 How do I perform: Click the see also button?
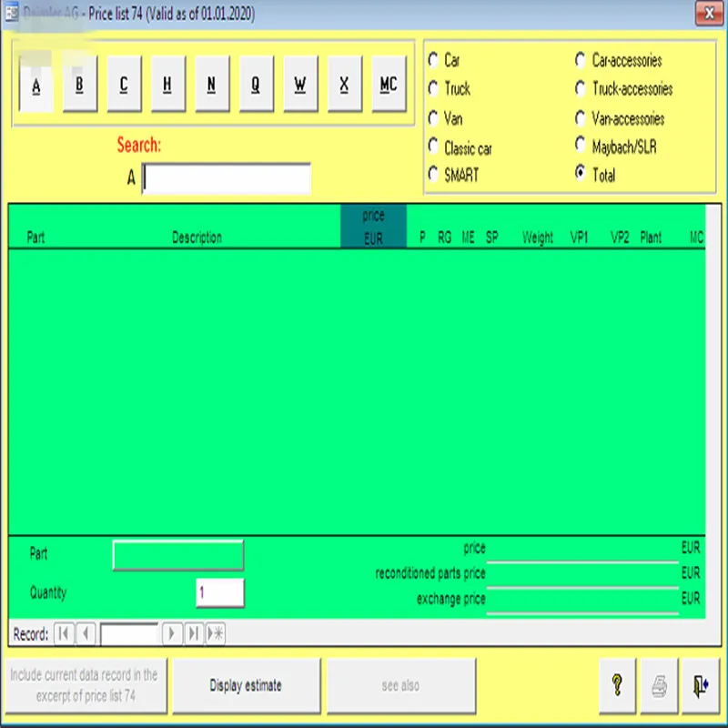pos(401,685)
